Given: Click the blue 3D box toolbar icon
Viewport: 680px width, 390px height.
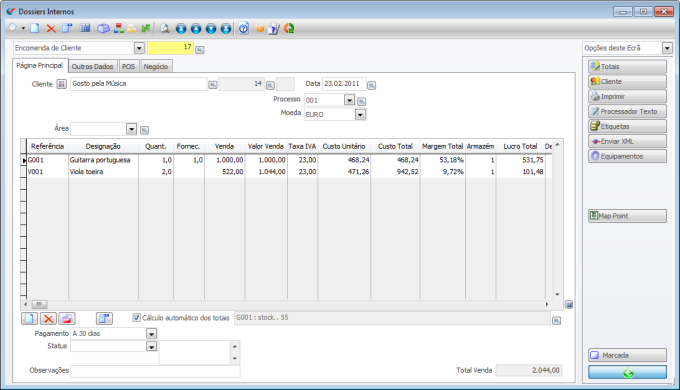Looking at the screenshot, I should click(103, 29).
